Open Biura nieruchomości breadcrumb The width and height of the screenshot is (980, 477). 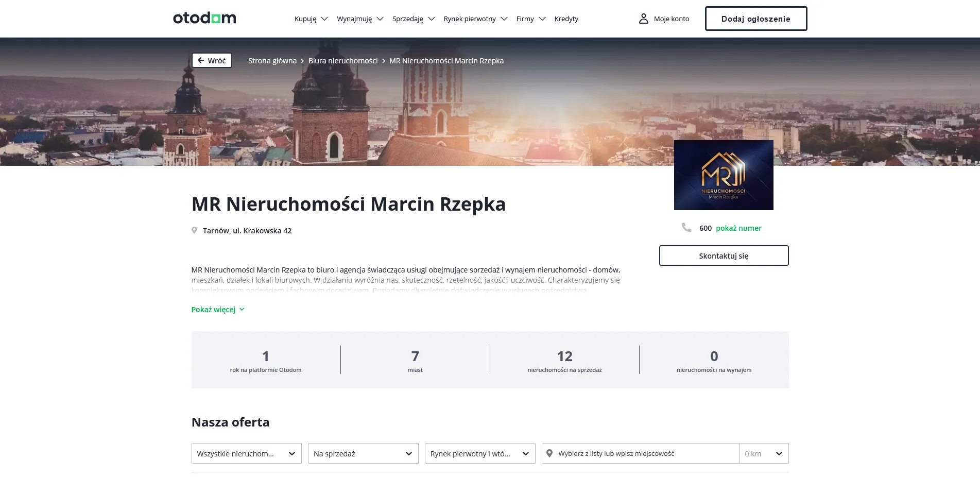(343, 61)
